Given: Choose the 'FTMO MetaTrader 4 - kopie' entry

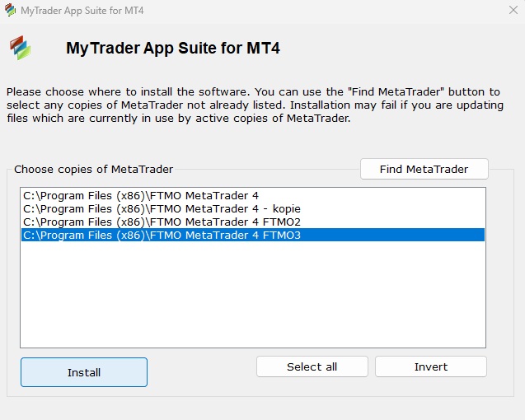Looking at the screenshot, I should (x=162, y=209).
